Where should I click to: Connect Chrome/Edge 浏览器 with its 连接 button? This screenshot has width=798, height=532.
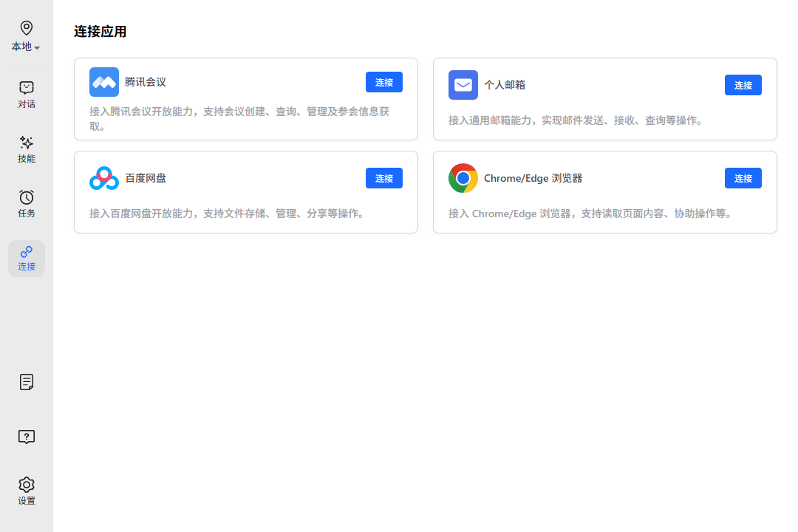point(743,178)
